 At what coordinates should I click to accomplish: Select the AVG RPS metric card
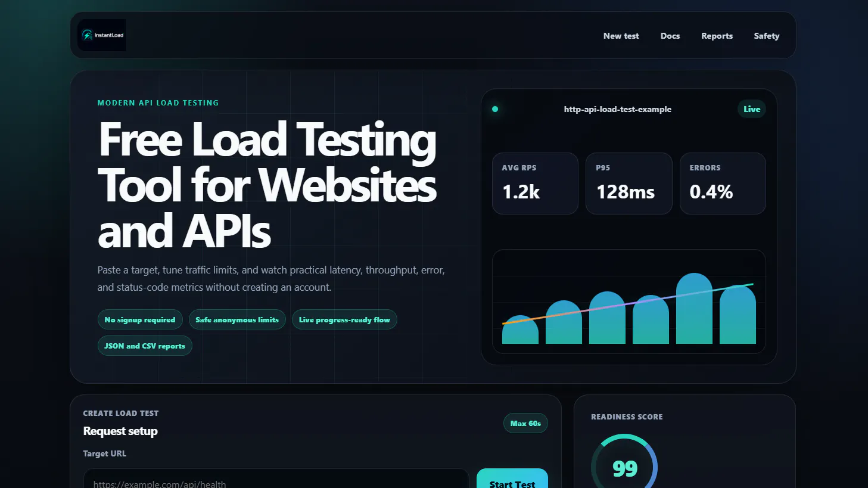tap(535, 184)
